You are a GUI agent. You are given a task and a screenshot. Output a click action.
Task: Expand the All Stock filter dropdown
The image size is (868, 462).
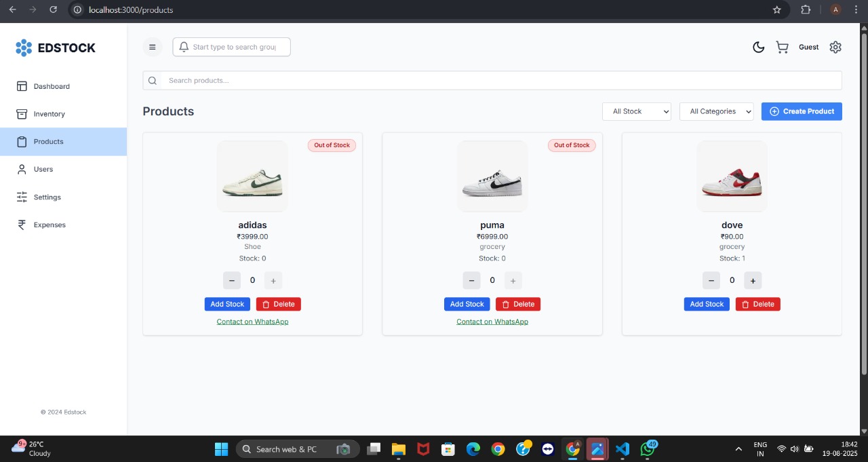pyautogui.click(x=636, y=111)
